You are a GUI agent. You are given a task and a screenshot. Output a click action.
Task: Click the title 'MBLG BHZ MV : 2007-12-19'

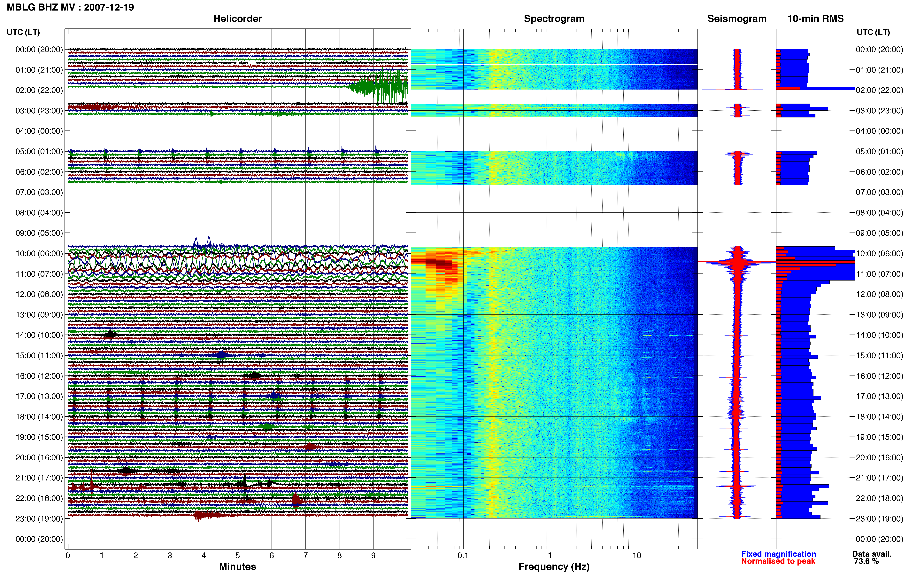click(x=70, y=7)
